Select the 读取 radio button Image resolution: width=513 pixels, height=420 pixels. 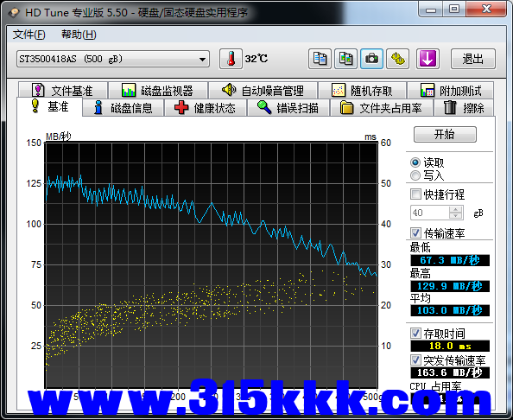415,162
